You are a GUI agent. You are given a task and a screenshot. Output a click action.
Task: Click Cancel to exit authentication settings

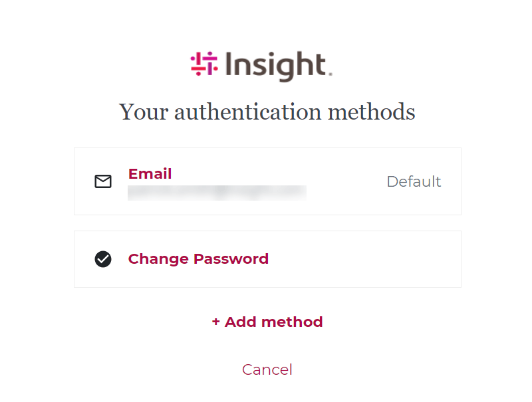(267, 369)
